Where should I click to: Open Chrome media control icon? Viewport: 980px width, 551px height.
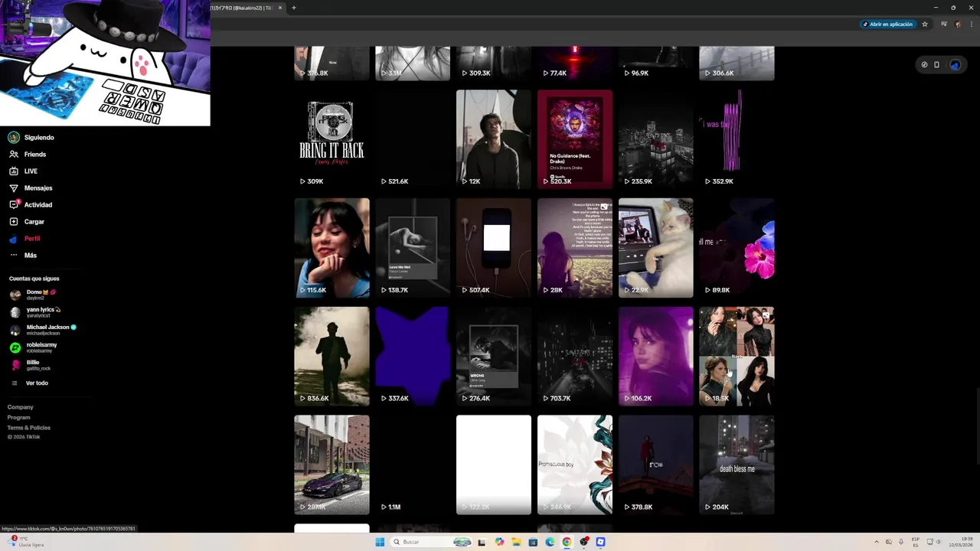[944, 24]
